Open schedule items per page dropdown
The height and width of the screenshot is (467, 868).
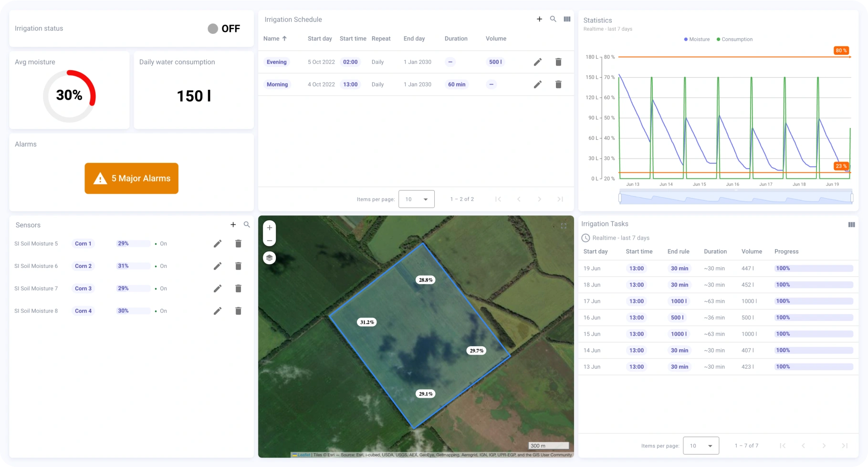click(x=416, y=199)
